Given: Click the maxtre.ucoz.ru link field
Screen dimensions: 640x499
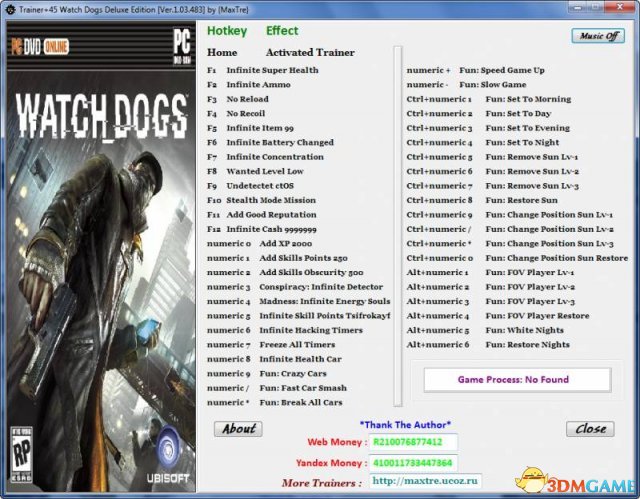Looking at the screenshot, I should pos(425,481).
